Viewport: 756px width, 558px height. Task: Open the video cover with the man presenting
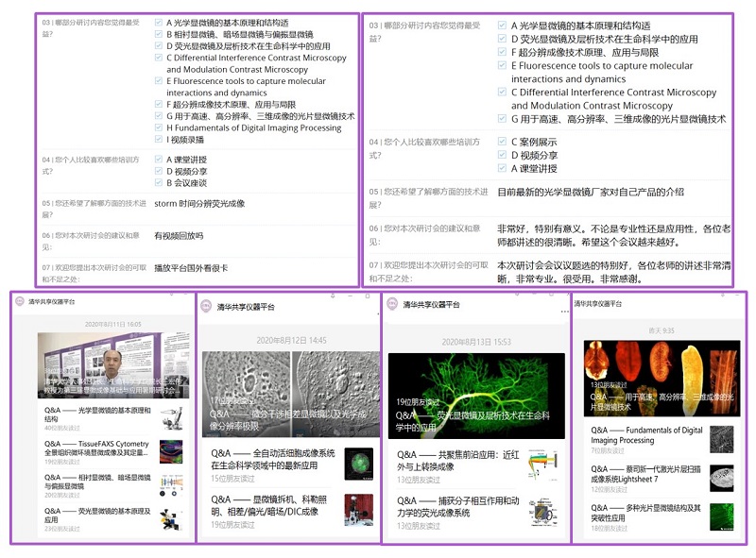click(x=111, y=364)
